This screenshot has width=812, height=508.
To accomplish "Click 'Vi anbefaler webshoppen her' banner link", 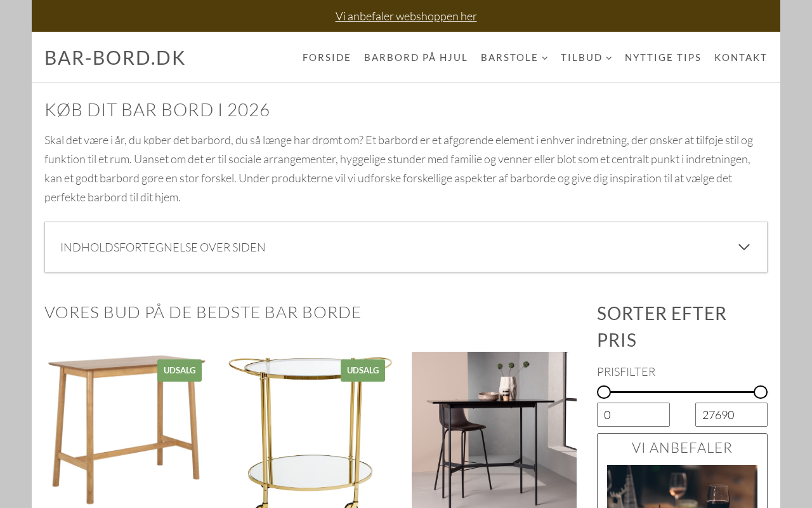I will coord(406,16).
